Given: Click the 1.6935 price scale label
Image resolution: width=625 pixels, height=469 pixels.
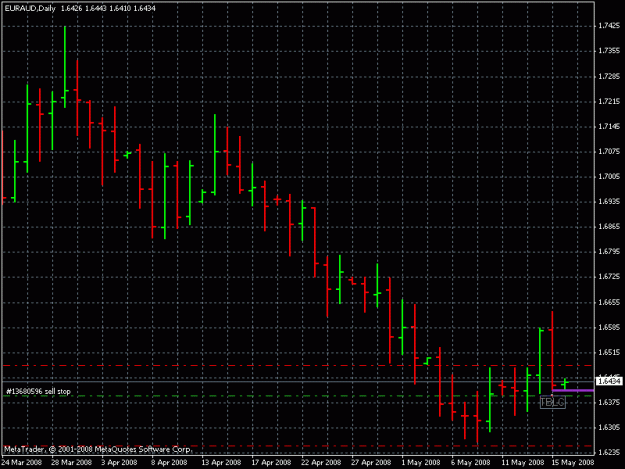Looking at the screenshot, I should click(x=609, y=202).
